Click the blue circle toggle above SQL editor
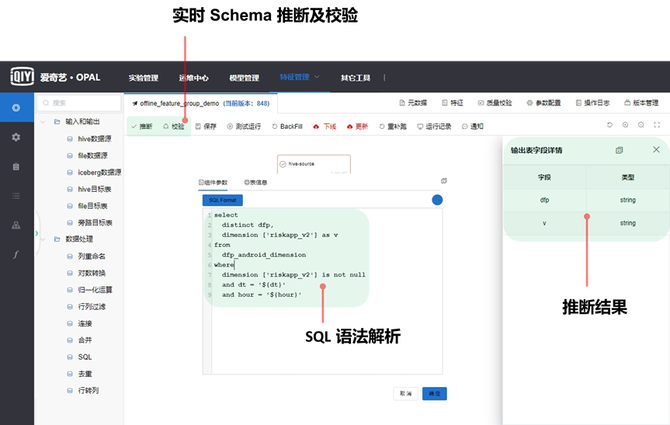The width and height of the screenshot is (670, 425). point(437,200)
